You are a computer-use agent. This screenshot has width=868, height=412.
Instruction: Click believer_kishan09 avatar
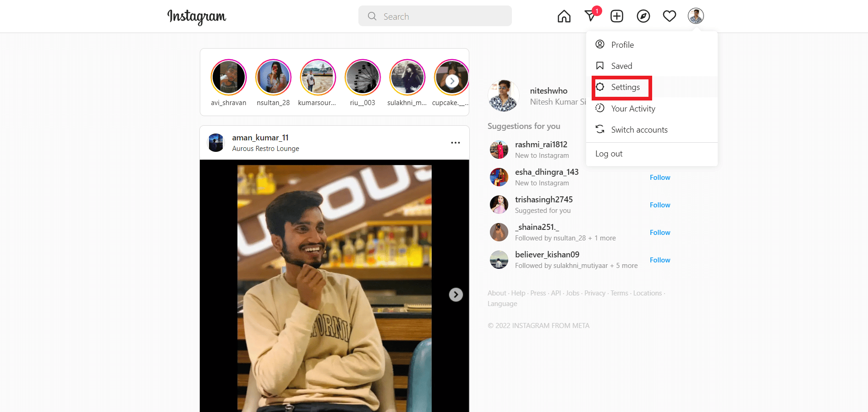(499, 260)
